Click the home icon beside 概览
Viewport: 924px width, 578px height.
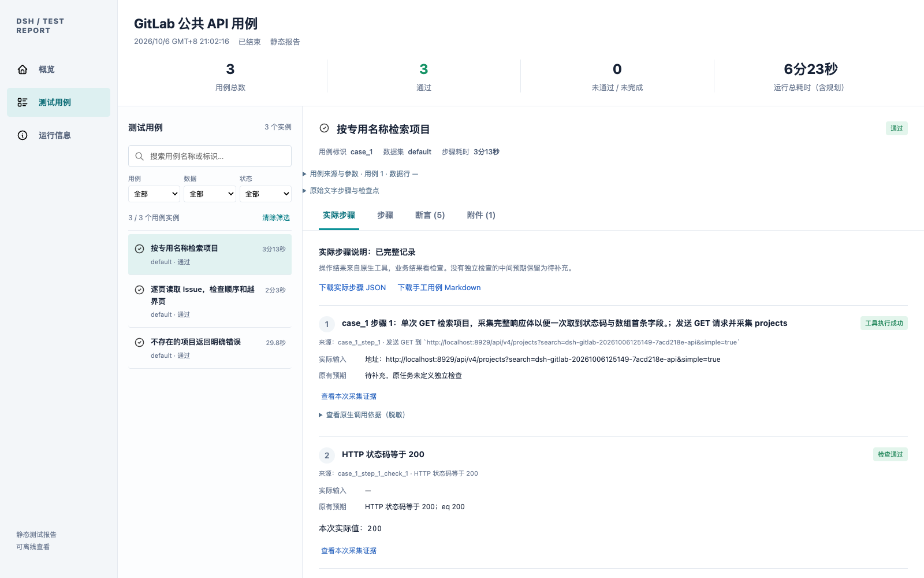[23, 69]
